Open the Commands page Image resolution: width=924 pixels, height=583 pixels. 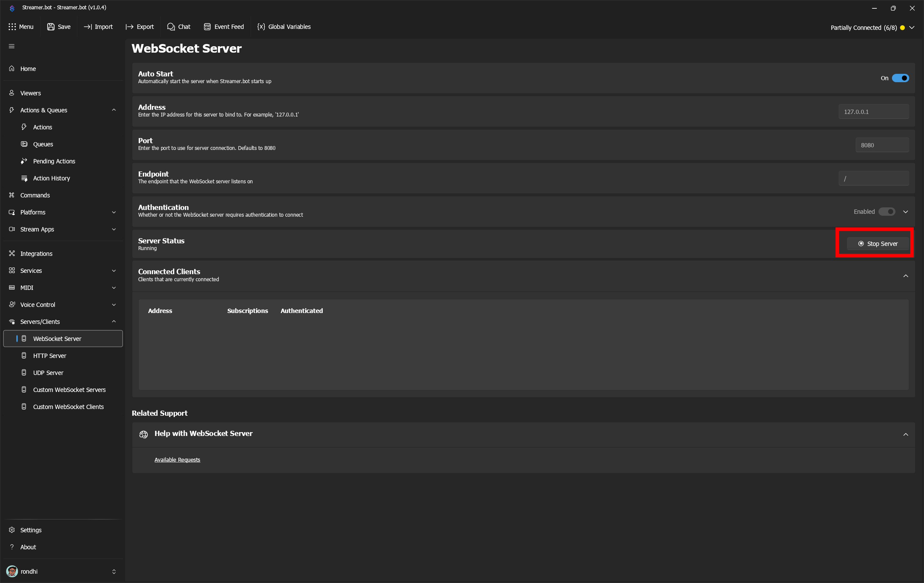tap(63, 195)
